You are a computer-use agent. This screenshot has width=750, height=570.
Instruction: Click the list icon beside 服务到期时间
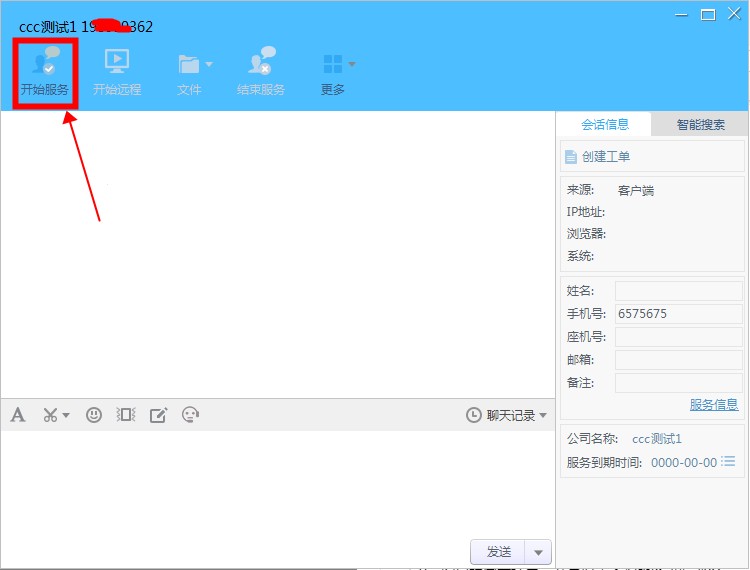click(x=728, y=461)
